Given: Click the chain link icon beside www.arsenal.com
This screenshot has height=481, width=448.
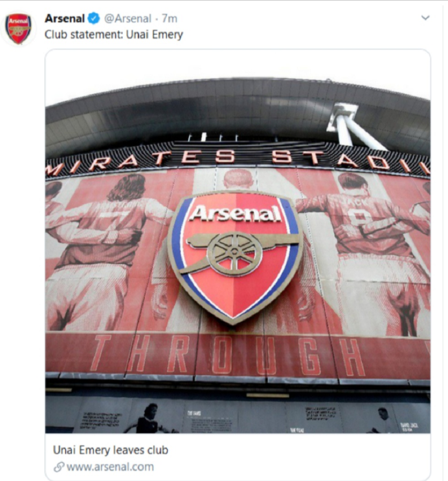Looking at the screenshot, I should click(59, 467).
